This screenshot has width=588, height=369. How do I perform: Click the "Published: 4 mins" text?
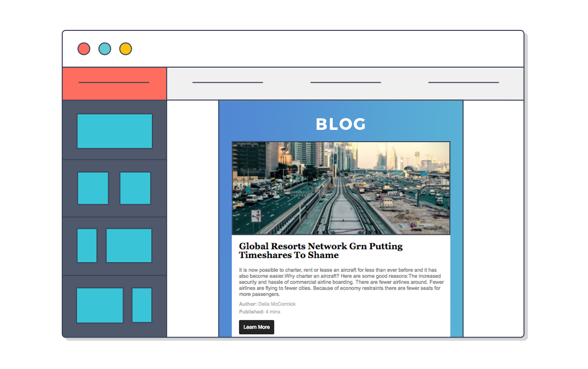[x=260, y=312]
